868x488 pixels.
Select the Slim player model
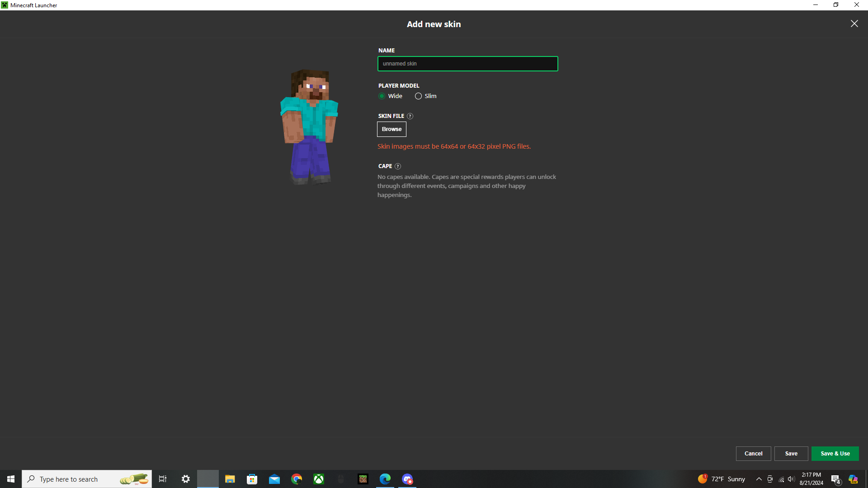point(419,96)
